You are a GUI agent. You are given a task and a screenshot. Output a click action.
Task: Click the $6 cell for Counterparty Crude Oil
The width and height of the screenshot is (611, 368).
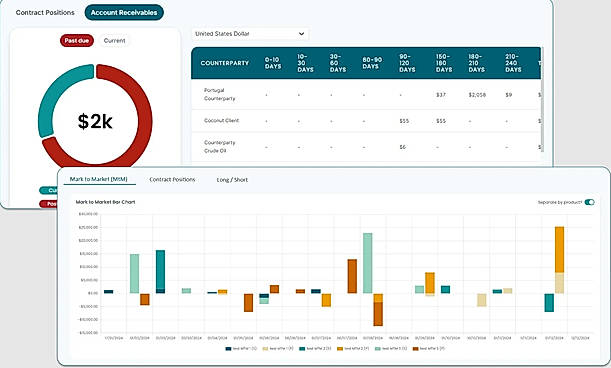click(403, 147)
